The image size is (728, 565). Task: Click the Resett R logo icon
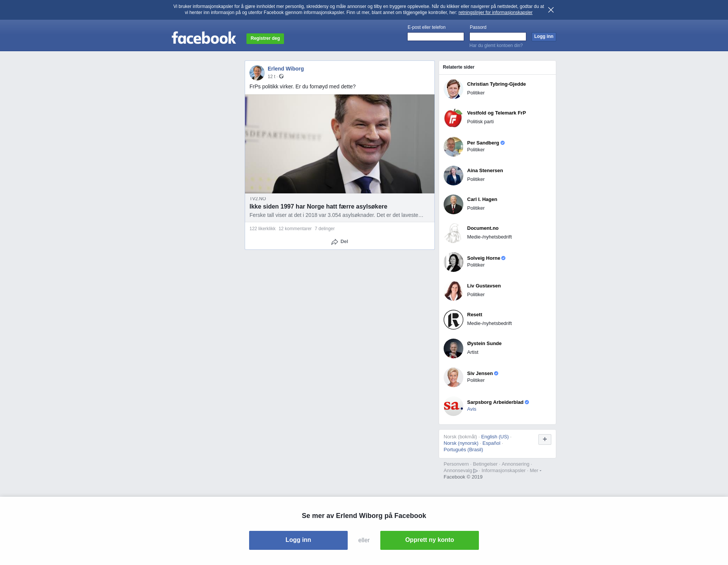(453, 320)
